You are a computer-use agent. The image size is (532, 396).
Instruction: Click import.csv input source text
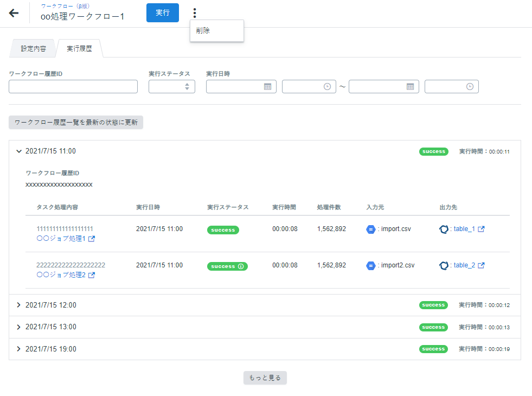[396, 229]
